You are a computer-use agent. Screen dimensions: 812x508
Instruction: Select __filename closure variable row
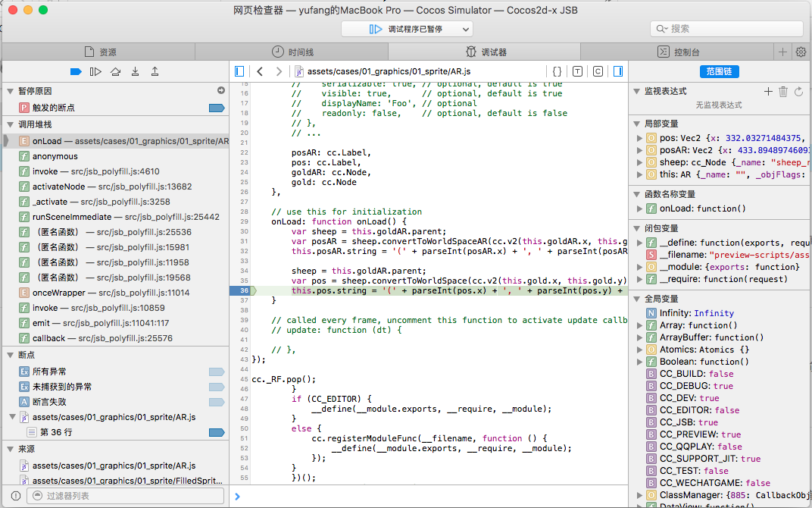[x=720, y=255]
